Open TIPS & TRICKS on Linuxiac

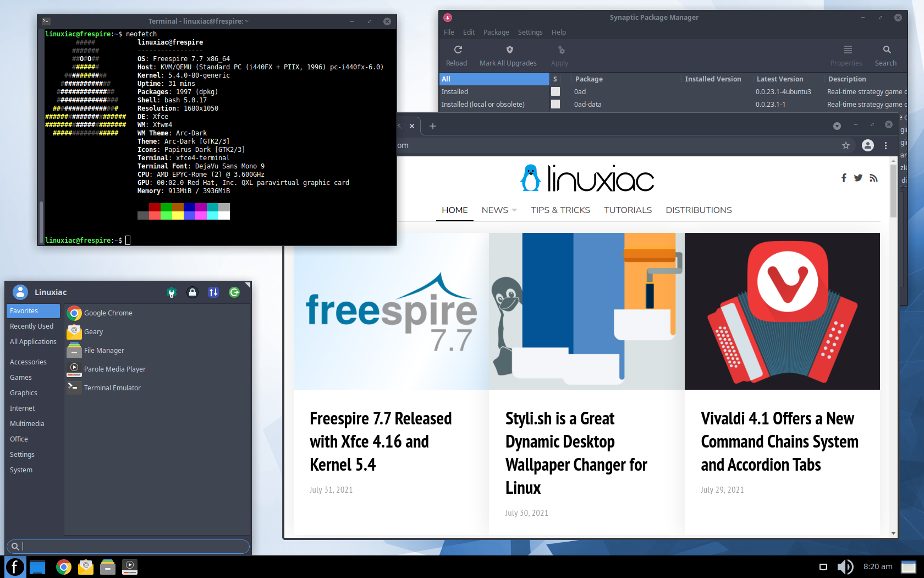560,210
